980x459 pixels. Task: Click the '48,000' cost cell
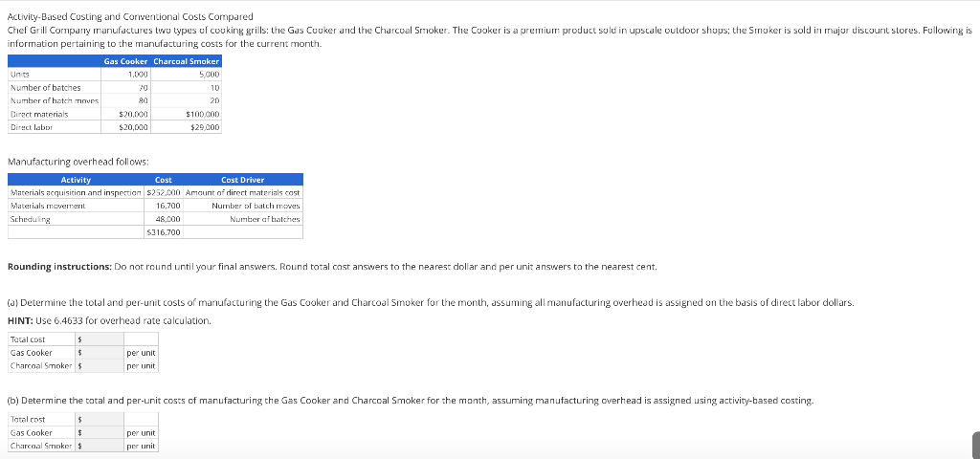(163, 219)
